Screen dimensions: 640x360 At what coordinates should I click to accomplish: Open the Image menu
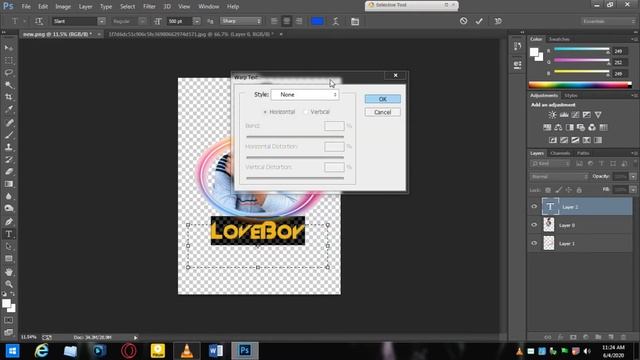pyautogui.click(x=63, y=7)
